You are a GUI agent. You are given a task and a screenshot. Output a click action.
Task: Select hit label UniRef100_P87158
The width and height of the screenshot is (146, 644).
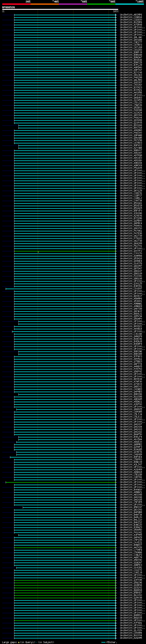coord(131,140)
